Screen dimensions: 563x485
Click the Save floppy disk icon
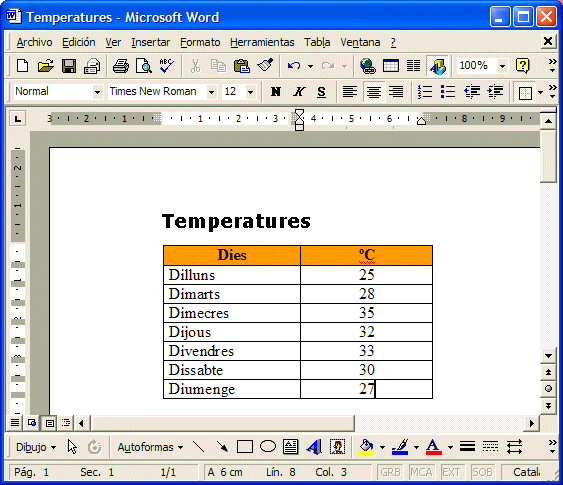tap(69, 66)
